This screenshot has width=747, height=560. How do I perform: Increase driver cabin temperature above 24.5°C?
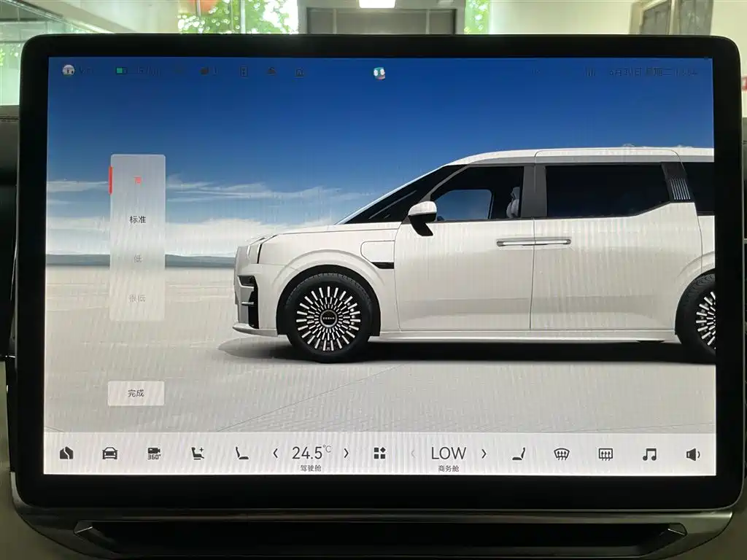(347, 454)
